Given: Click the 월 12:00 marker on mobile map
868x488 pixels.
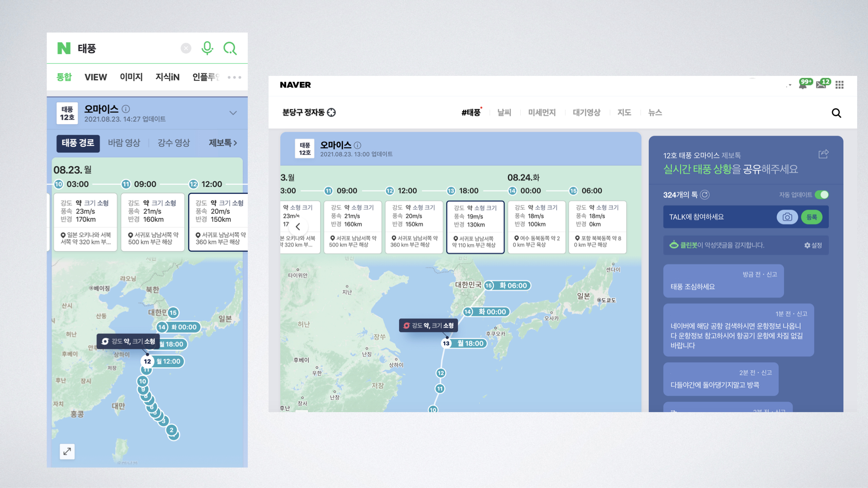Looking at the screenshot, I should [x=162, y=361].
